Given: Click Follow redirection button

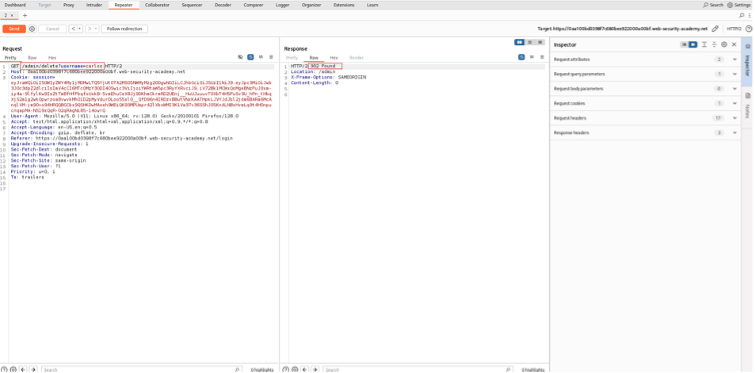Looking at the screenshot, I should (124, 29).
